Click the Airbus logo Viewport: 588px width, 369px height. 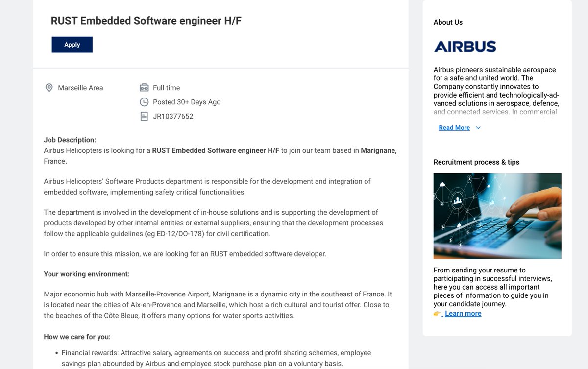tap(465, 47)
